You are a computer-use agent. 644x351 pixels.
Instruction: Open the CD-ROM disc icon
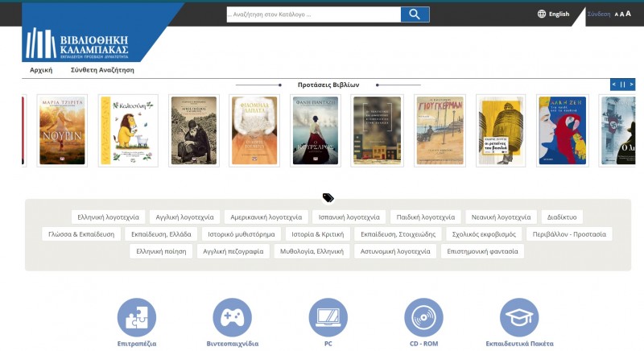tap(423, 317)
